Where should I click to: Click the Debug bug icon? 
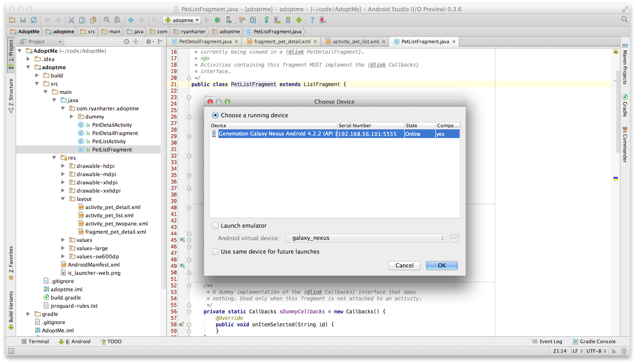217,20
